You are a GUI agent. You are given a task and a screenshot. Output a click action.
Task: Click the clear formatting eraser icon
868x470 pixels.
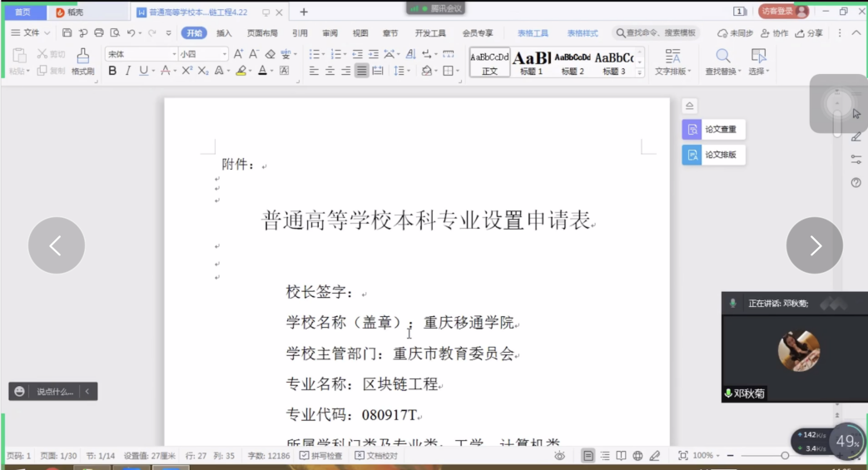[x=270, y=54]
